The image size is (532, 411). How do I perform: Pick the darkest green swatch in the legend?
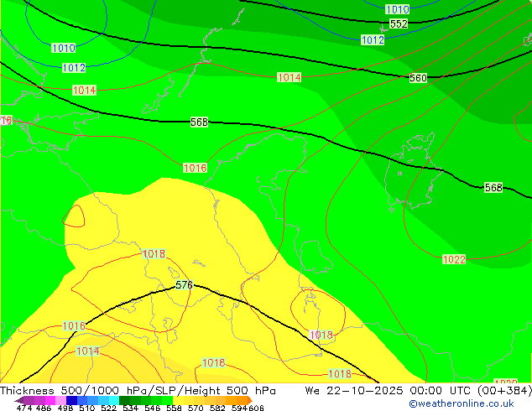[x=124, y=400]
